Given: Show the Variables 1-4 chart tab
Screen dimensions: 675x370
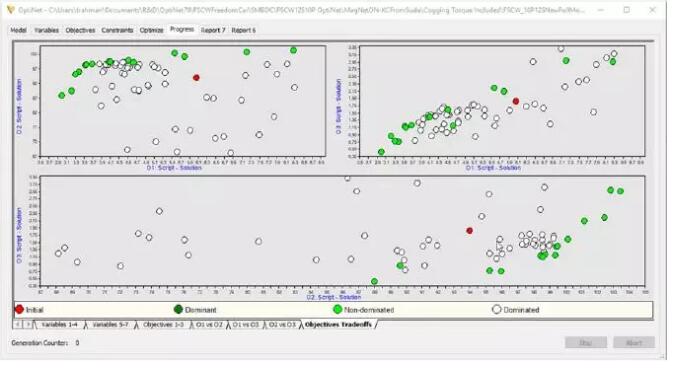Looking at the screenshot, I should tap(59, 324).
